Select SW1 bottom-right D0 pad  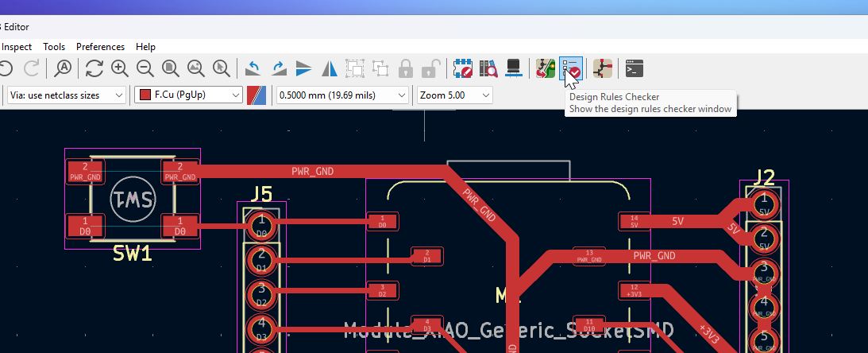click(x=180, y=226)
